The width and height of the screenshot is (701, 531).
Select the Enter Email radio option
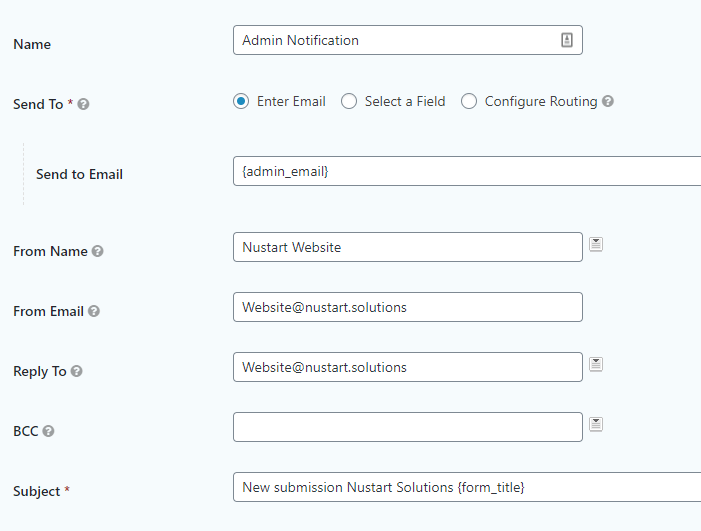(241, 101)
